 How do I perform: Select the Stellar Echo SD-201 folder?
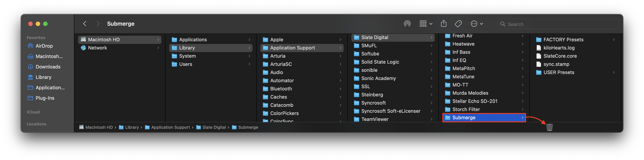point(484,101)
